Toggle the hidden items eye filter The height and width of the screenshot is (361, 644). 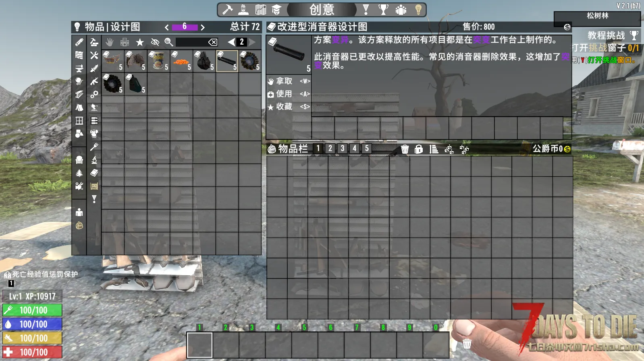click(155, 42)
